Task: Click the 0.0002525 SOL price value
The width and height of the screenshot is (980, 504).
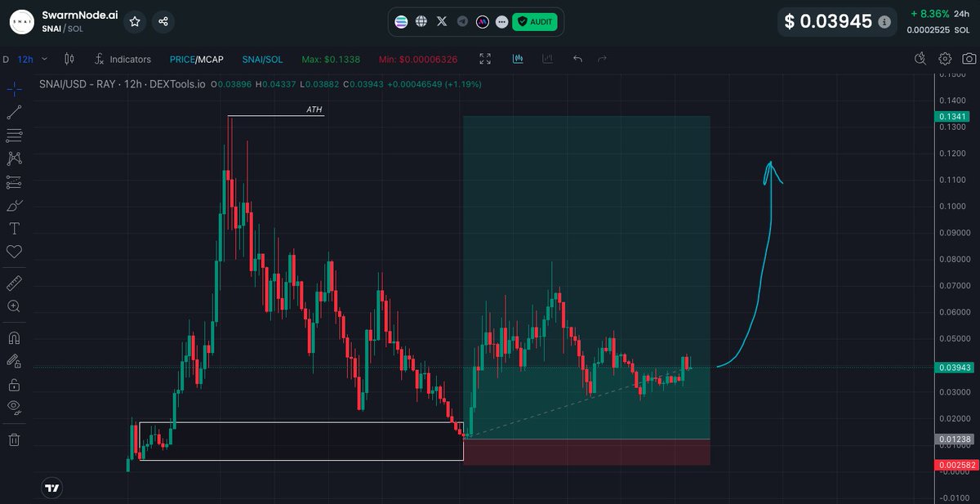Action: click(938, 29)
